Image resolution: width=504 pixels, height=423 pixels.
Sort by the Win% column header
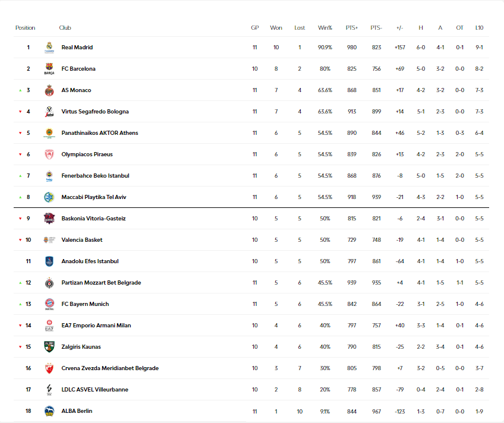point(325,28)
